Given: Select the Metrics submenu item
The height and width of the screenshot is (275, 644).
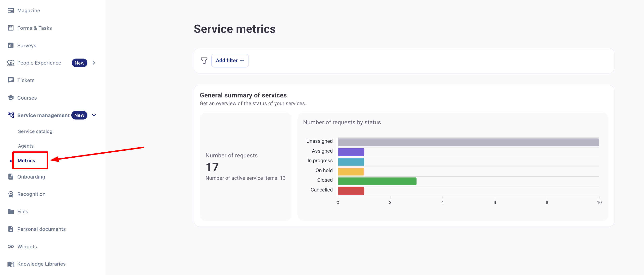Looking at the screenshot, I should pyautogui.click(x=26, y=161).
